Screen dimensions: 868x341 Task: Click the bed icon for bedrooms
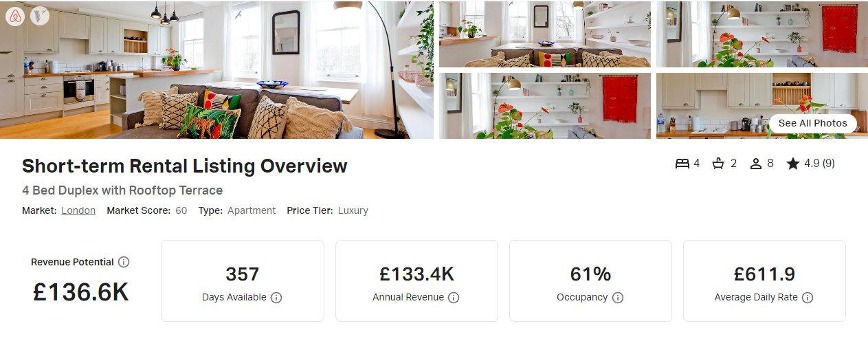point(682,164)
